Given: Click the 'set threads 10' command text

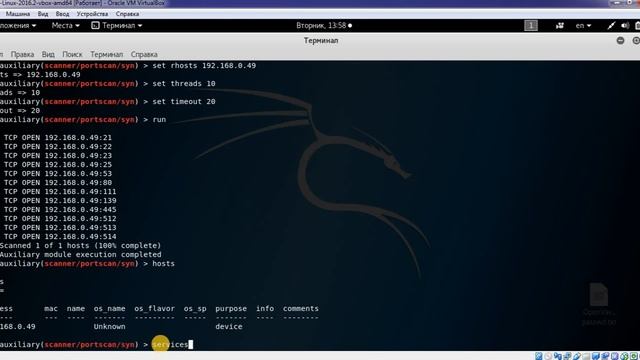Looking at the screenshot, I should point(184,84).
